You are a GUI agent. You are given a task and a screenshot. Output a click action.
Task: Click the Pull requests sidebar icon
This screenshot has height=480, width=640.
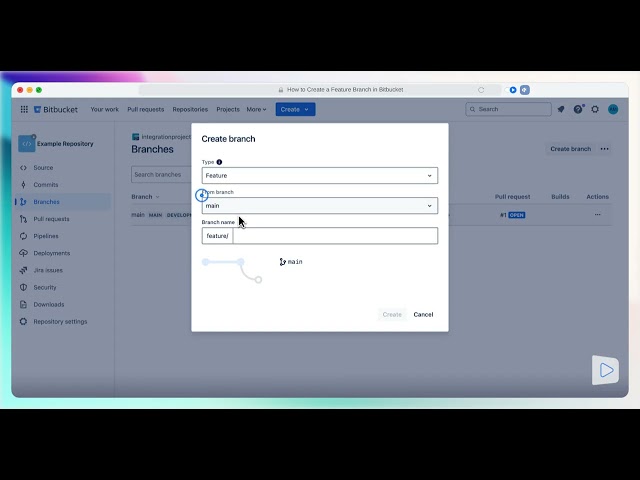pos(23,219)
